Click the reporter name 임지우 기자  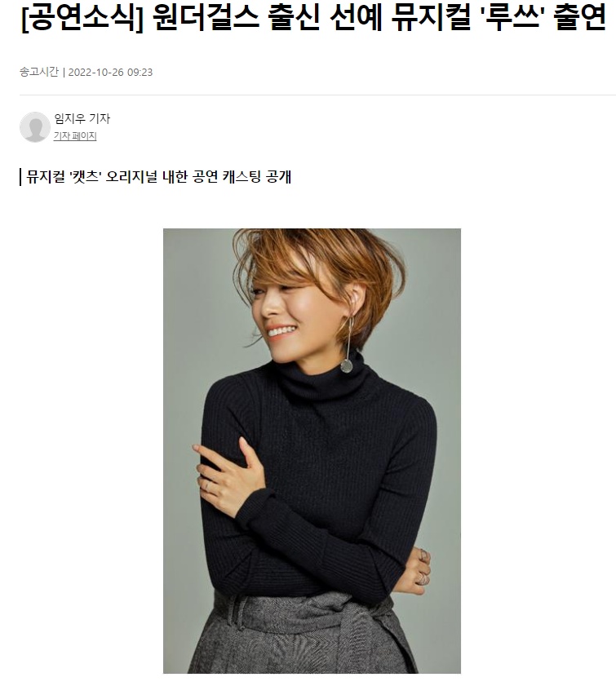point(82,118)
